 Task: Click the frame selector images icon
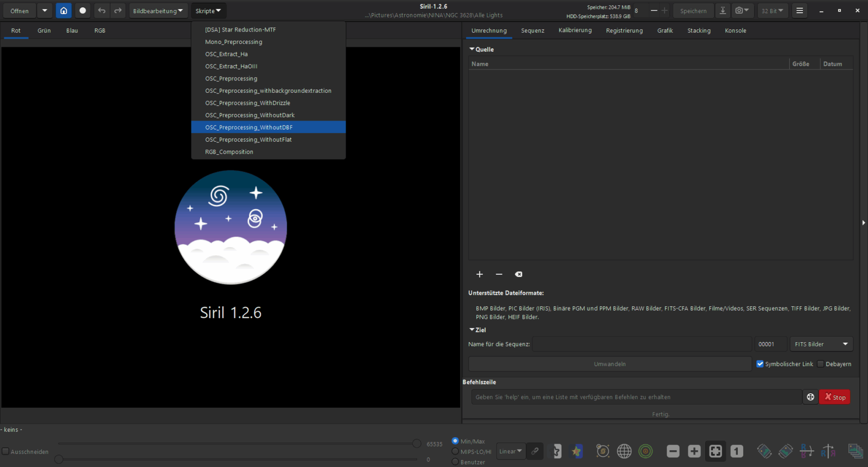[856, 451]
